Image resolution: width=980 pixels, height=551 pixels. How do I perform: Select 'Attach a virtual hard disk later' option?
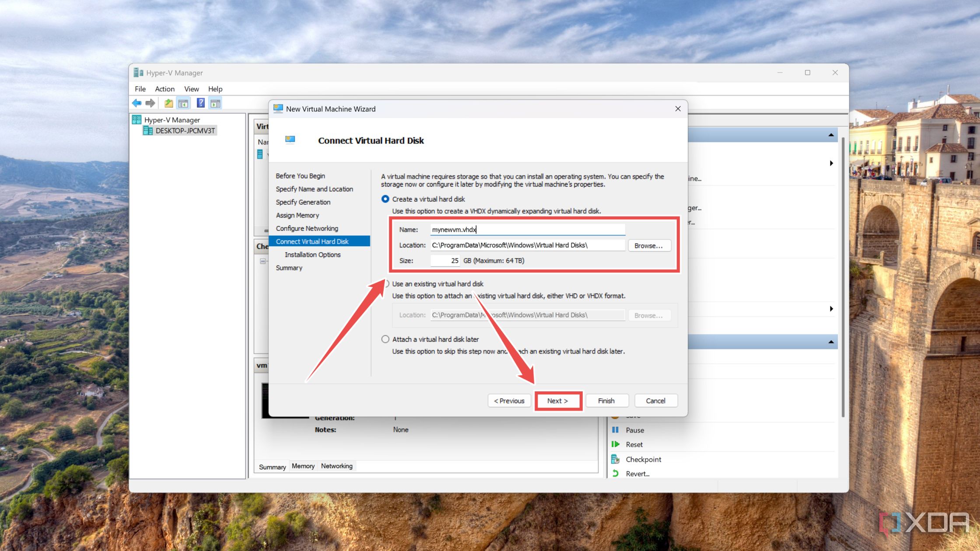(386, 339)
